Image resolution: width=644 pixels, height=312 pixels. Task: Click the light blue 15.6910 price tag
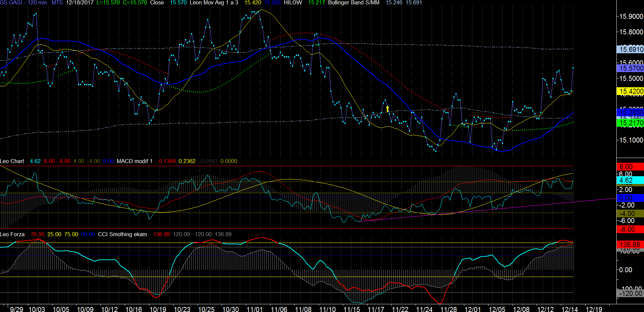pos(630,50)
